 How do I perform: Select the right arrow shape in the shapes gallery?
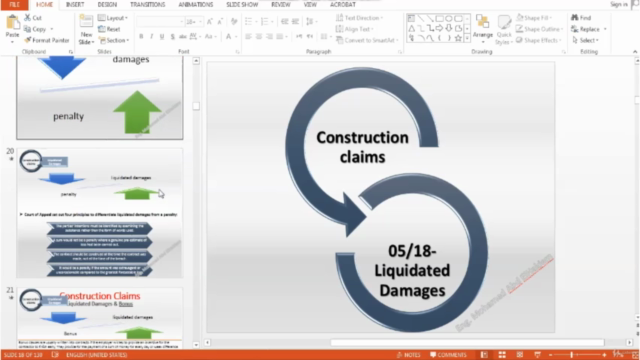click(440, 28)
